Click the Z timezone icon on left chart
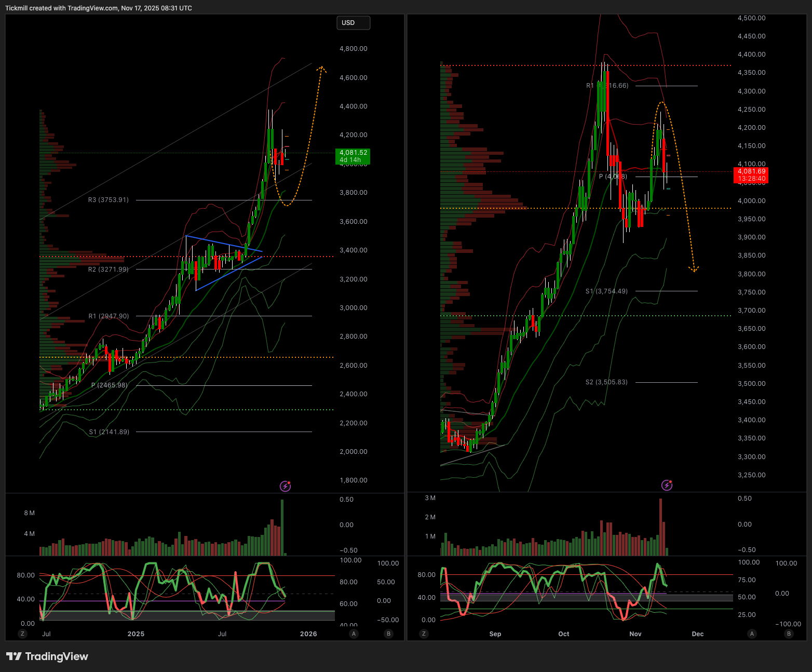This screenshot has height=672, width=812. point(22,634)
